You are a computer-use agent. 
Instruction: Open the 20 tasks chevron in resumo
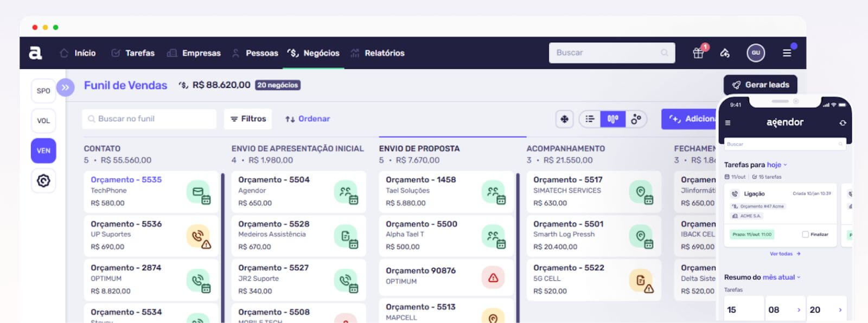(840, 310)
